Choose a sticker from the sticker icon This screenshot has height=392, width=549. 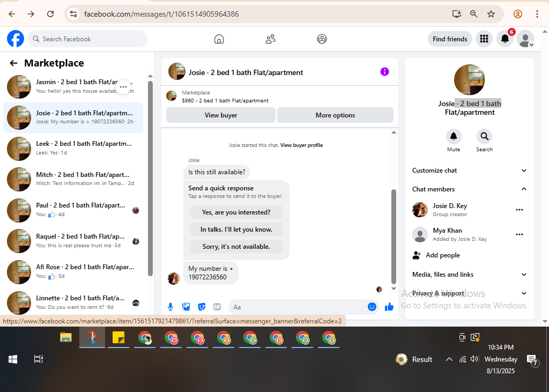202,307
